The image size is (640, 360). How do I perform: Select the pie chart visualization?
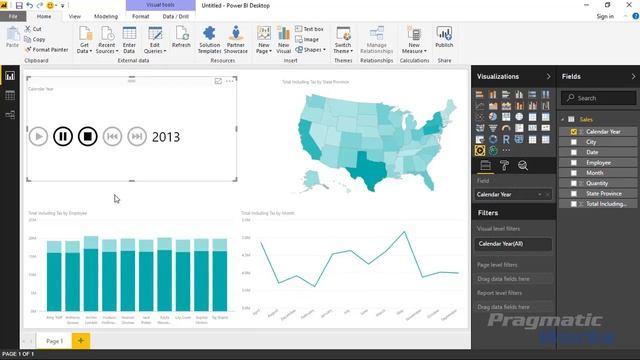493,117
